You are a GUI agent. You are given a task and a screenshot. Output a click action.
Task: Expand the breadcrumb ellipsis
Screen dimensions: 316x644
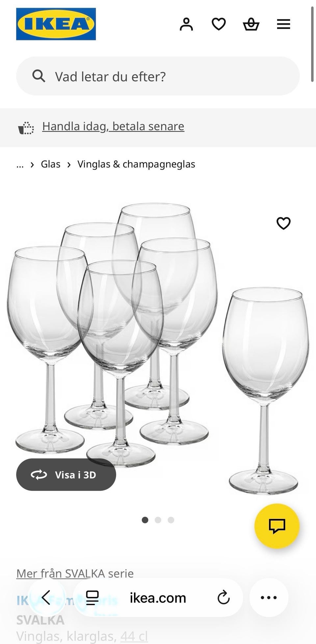click(x=20, y=164)
